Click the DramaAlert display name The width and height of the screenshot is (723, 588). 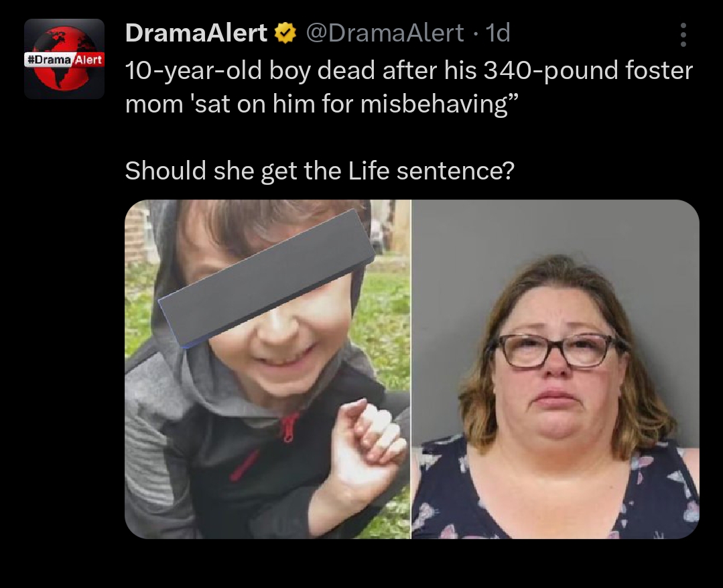[196, 33]
